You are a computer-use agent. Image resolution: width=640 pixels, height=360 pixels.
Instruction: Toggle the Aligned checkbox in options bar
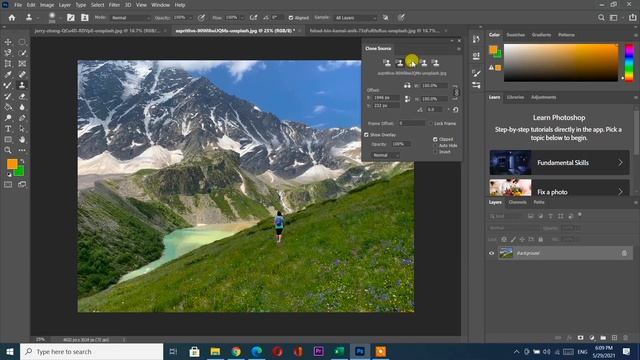coord(291,18)
